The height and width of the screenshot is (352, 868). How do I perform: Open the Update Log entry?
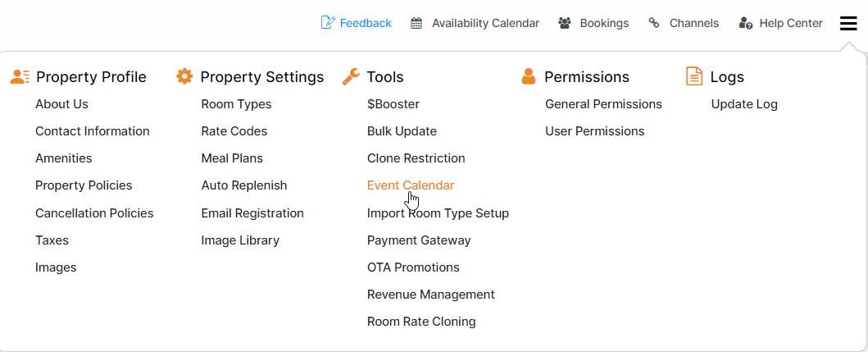(744, 104)
